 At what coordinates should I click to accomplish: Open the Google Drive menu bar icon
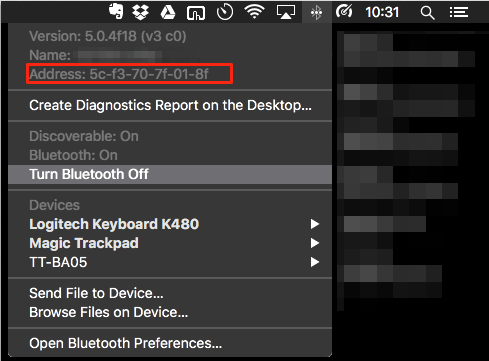point(168,12)
